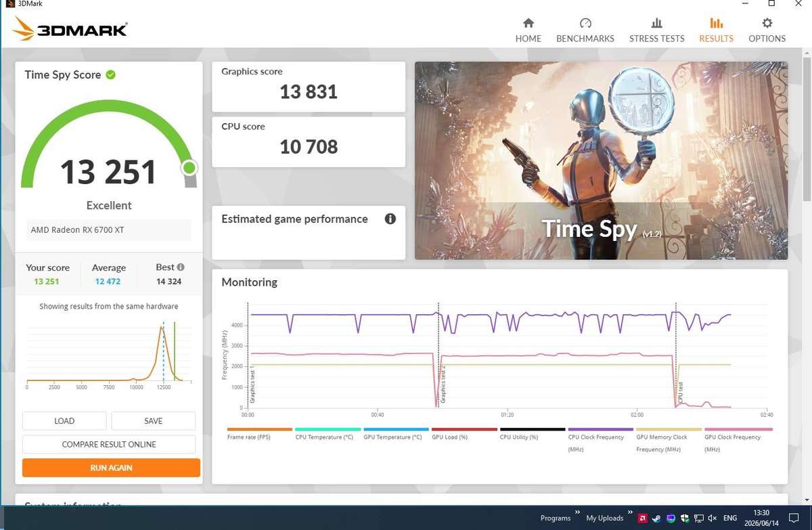Toggle Frame rate (FPS) legend series
Image resolution: width=812 pixels, height=530 pixels.
click(260, 435)
